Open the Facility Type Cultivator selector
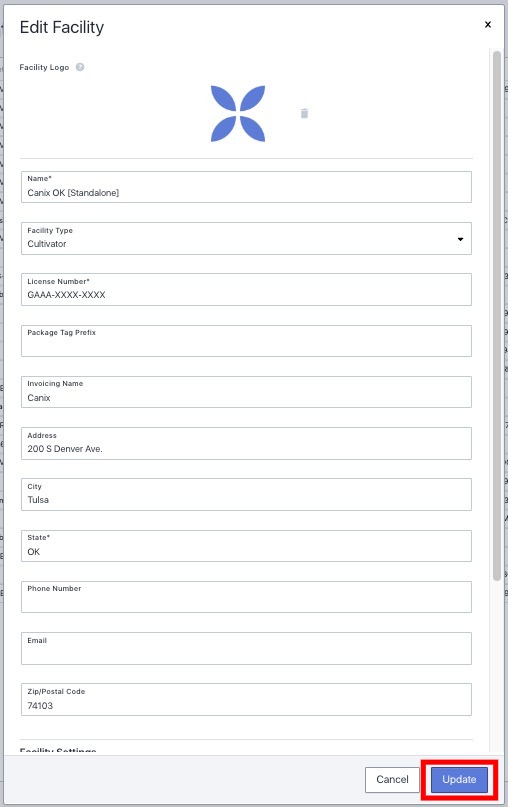Screen dimensions: 508x807 pos(246,238)
